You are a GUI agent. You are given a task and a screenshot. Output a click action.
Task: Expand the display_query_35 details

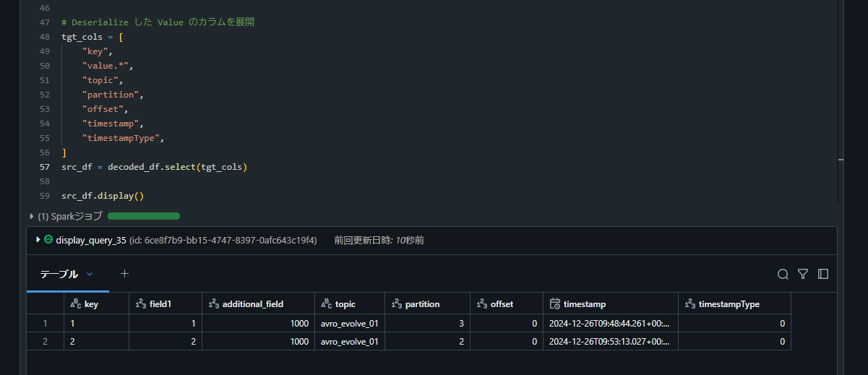(38, 239)
